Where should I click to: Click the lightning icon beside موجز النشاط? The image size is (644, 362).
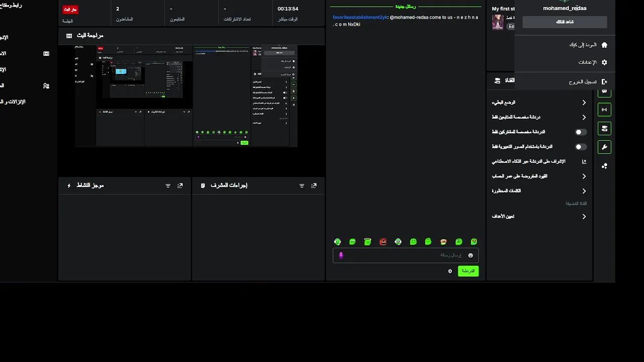coord(69,186)
